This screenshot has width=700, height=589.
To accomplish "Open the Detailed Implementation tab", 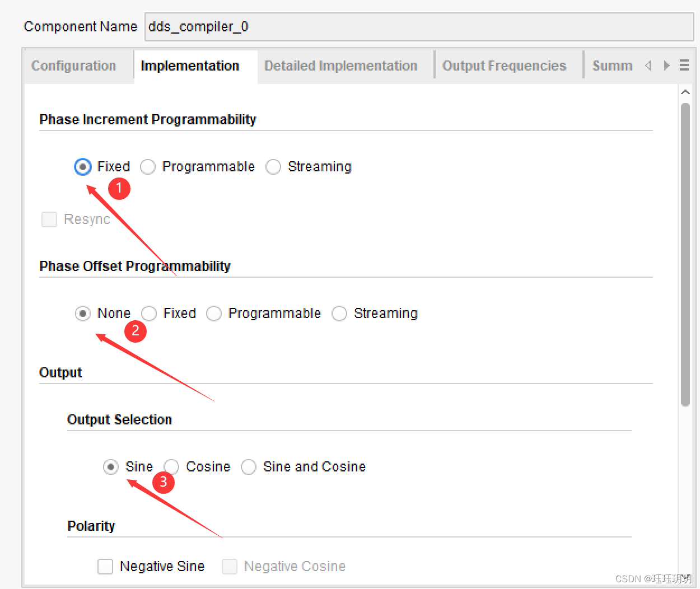I will pos(340,66).
